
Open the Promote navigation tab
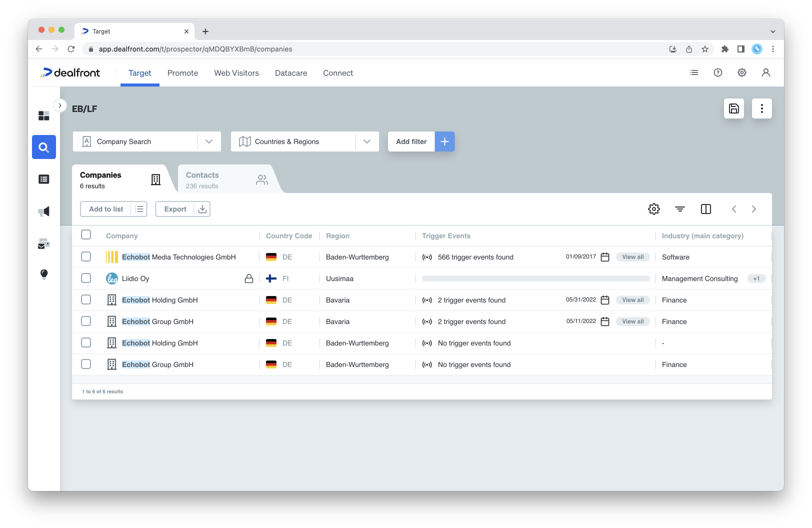183,73
